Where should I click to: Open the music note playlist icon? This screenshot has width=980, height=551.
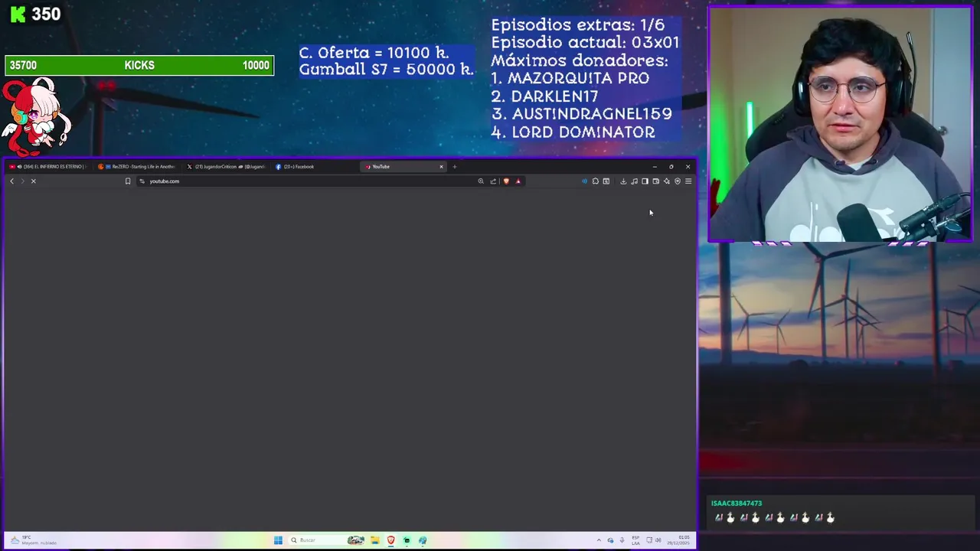634,181
